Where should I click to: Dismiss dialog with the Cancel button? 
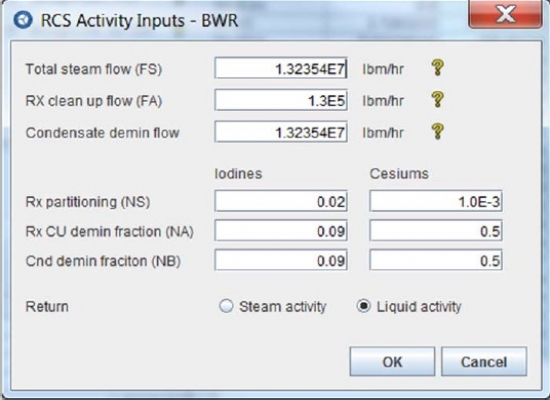pyautogui.click(x=484, y=362)
